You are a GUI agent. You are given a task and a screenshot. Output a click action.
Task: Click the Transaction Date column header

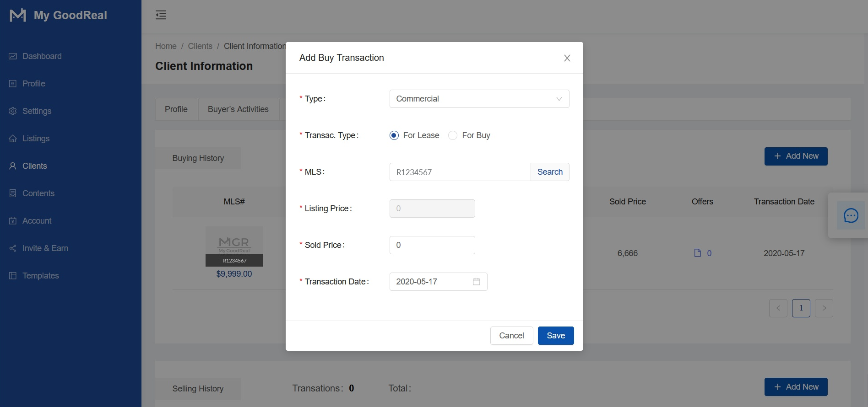tap(784, 202)
